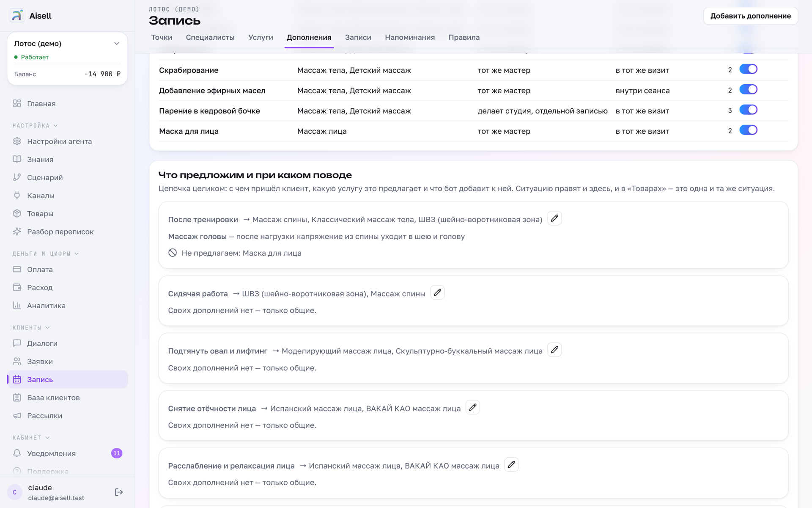The width and height of the screenshot is (812, 508).
Task: Click the bell icon next to Уведомления
Action: tap(17, 453)
